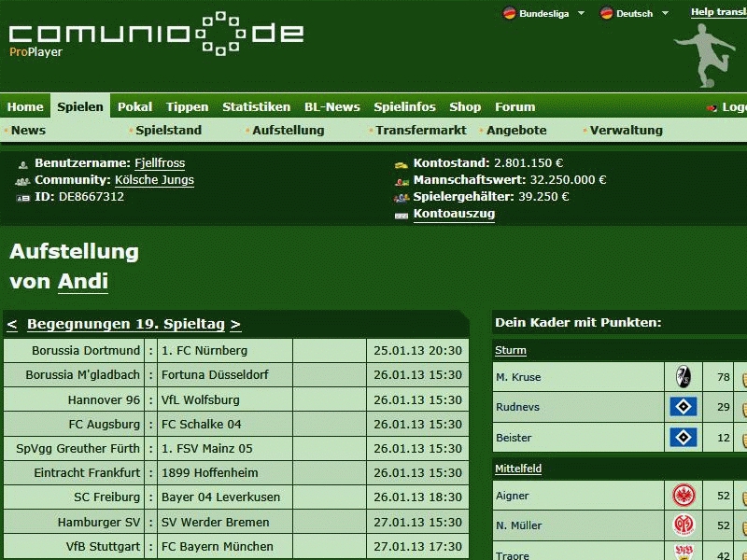This screenshot has width=747, height=560.
Task: Open the Transfermarkt submenu item
Action: coord(421,130)
